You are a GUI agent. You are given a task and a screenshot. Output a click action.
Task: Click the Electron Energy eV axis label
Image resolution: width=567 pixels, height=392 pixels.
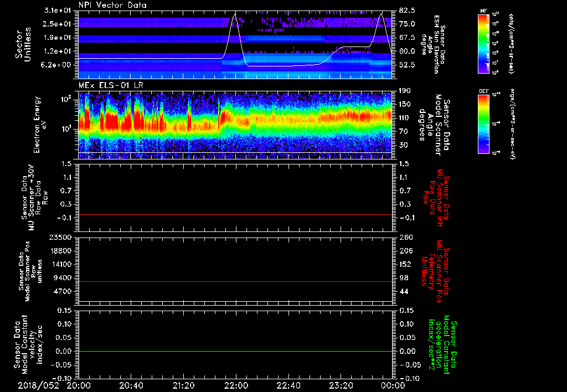pyautogui.click(x=40, y=124)
